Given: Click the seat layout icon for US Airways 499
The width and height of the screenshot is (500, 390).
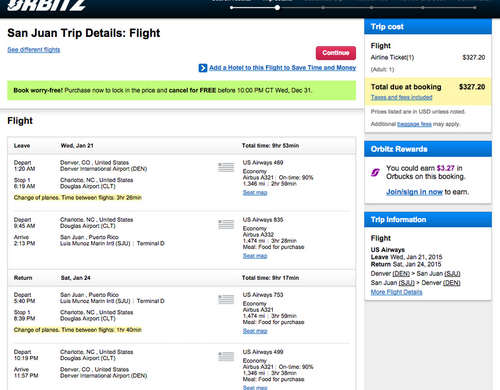Looking at the screenshot, I should tap(226, 357).
